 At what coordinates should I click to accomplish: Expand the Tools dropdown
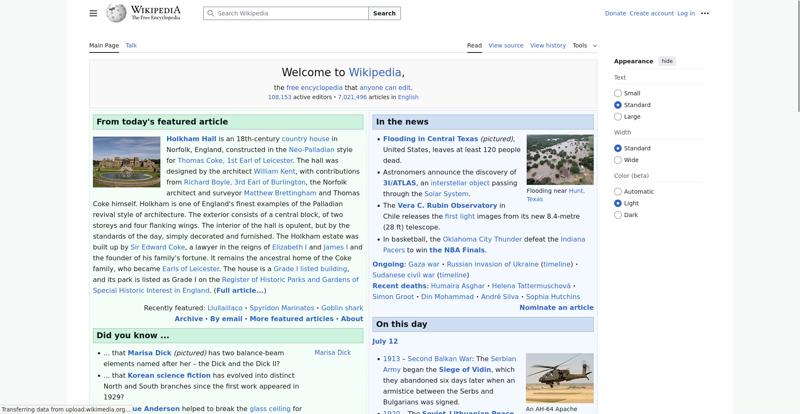point(584,45)
